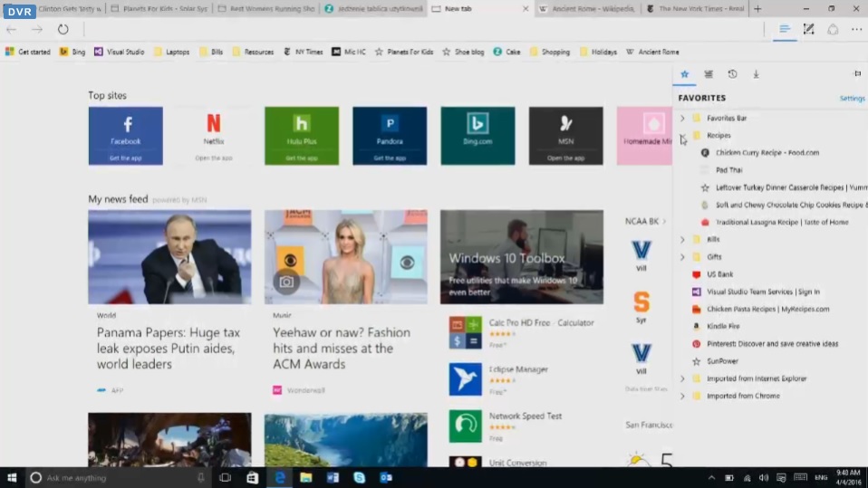Viewport: 868px width, 488px height.
Task: Expand the Gifts folder in Favorites
Action: [x=682, y=257]
